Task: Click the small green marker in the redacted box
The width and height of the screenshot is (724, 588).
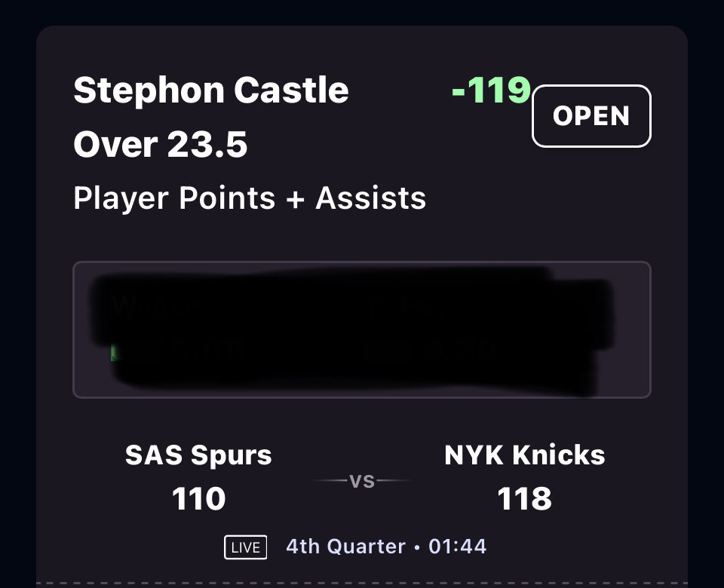Action: click(113, 352)
